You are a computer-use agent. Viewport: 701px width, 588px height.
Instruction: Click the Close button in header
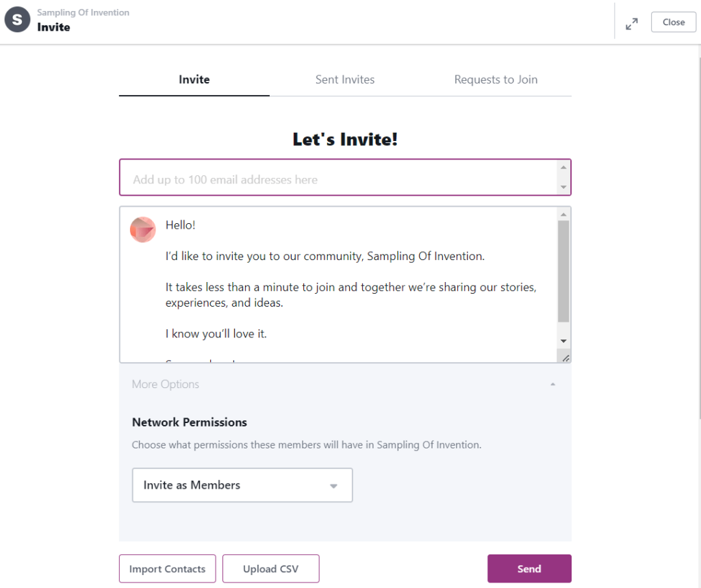[674, 23]
